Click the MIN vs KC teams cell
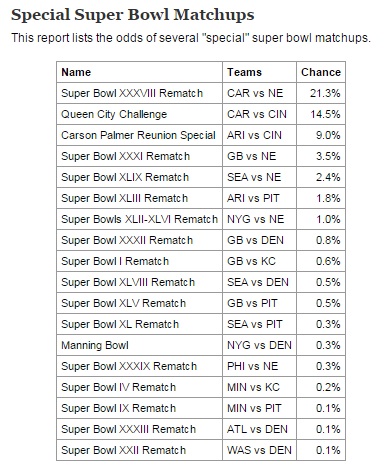Screen dimensions: 392x471 pyautogui.click(x=259, y=387)
